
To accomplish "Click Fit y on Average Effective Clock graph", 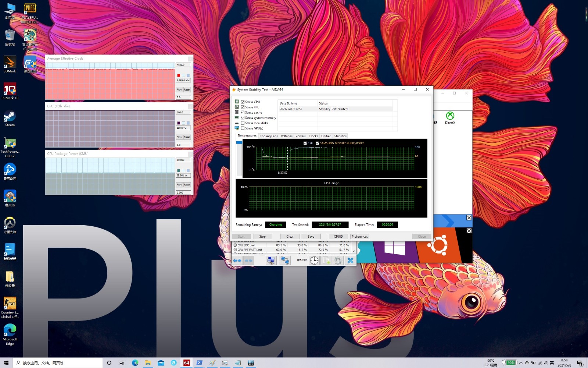I will tap(179, 89).
